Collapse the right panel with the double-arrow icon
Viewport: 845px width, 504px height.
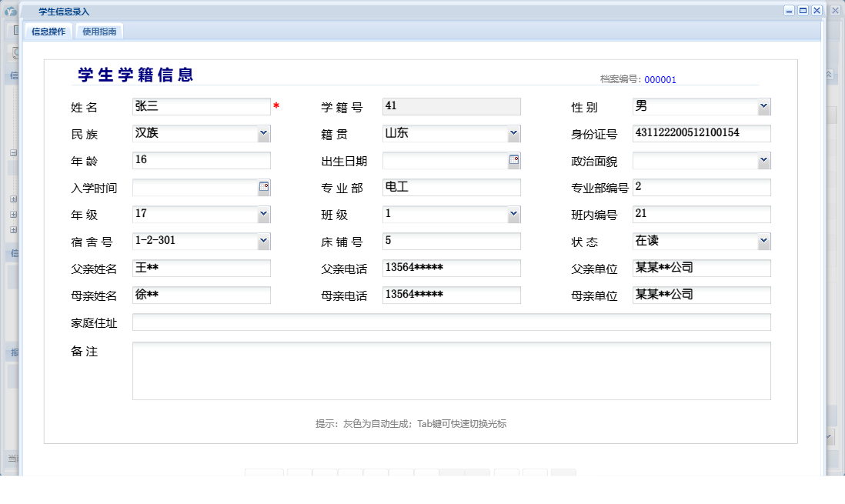830,75
